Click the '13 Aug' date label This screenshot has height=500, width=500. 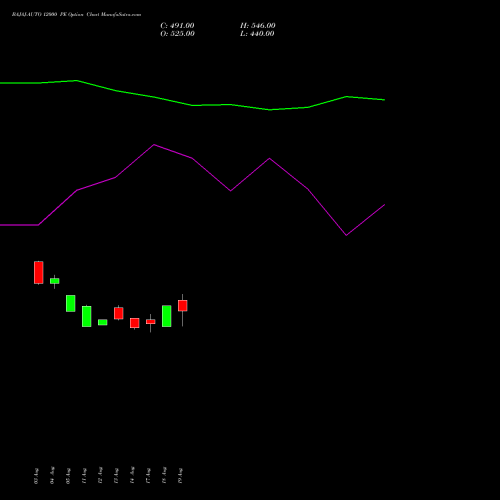[116, 476]
